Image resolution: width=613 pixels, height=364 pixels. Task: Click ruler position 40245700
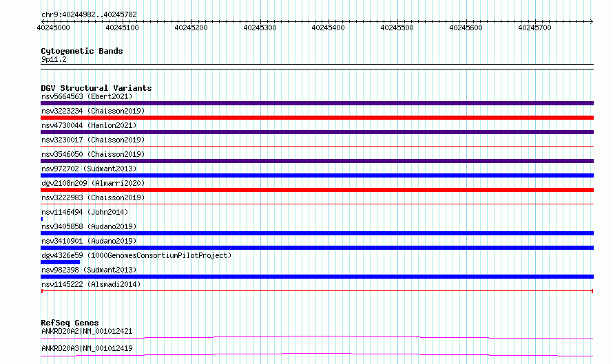click(x=534, y=28)
